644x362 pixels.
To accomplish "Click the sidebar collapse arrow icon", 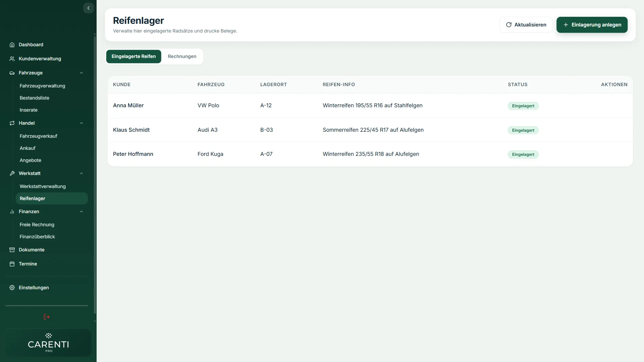I will (x=89, y=8).
